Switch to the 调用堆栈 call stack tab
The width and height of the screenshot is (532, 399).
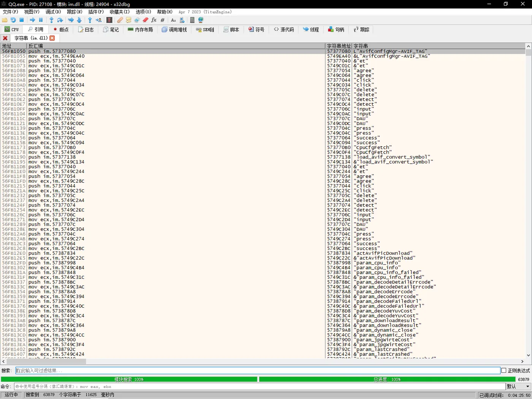pyautogui.click(x=174, y=30)
